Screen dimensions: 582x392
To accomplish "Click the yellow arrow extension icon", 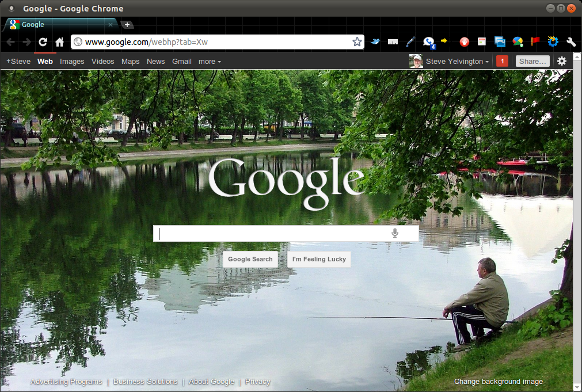I will (x=444, y=40).
